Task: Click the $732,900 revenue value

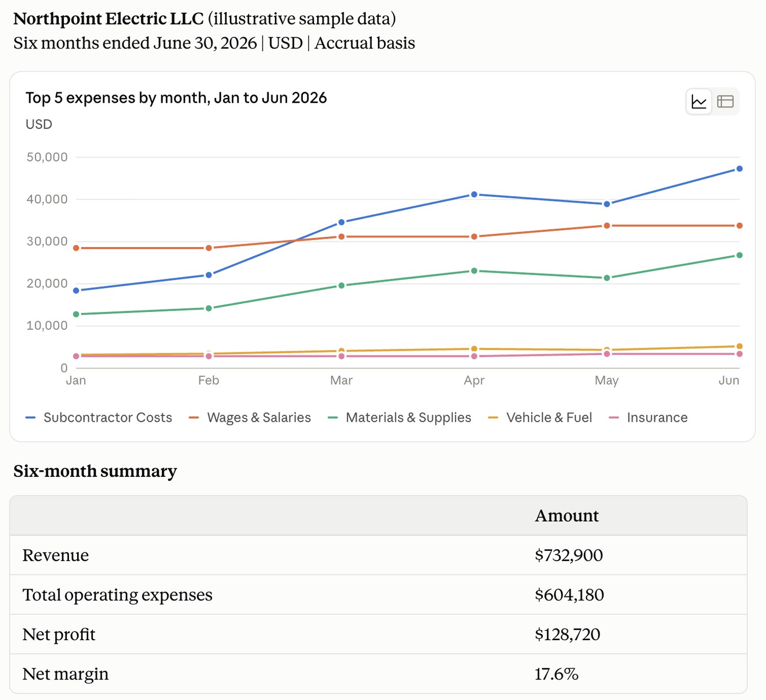Action: (569, 555)
